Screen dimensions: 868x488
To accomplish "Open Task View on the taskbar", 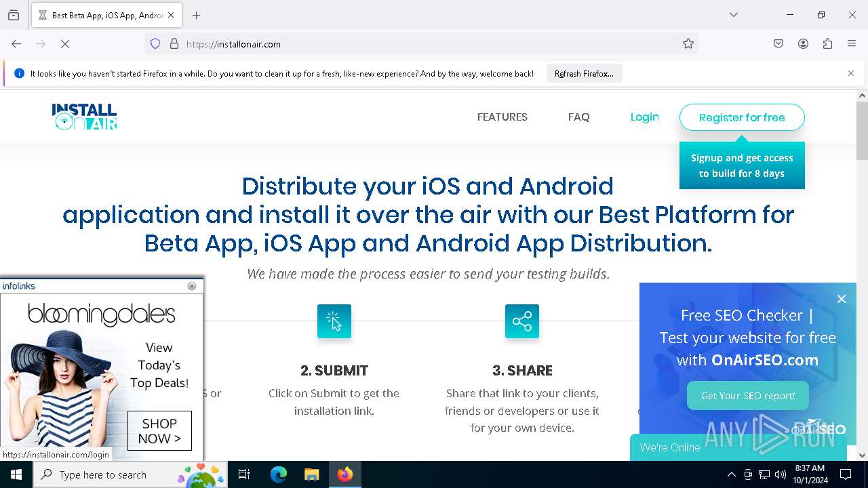I will coord(244,474).
